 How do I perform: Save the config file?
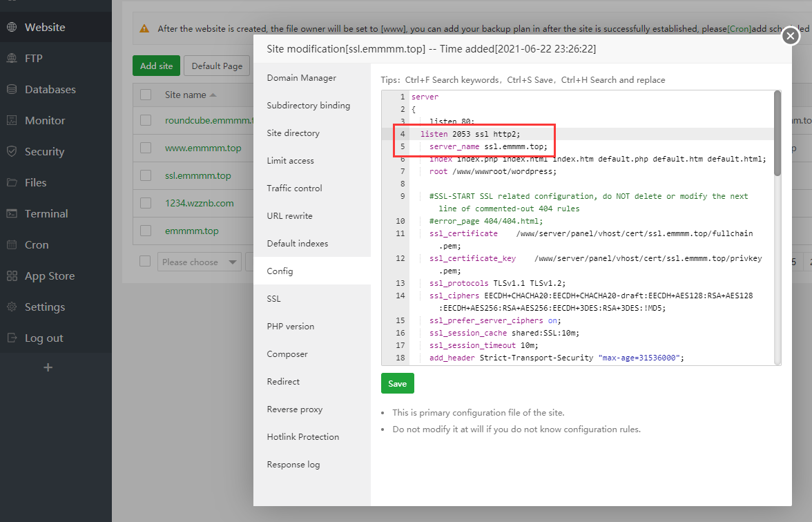pos(397,383)
